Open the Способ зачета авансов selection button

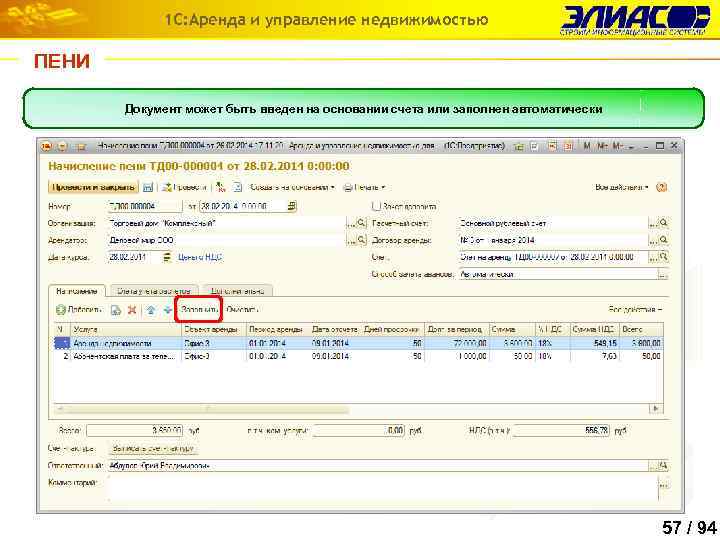coord(663,275)
